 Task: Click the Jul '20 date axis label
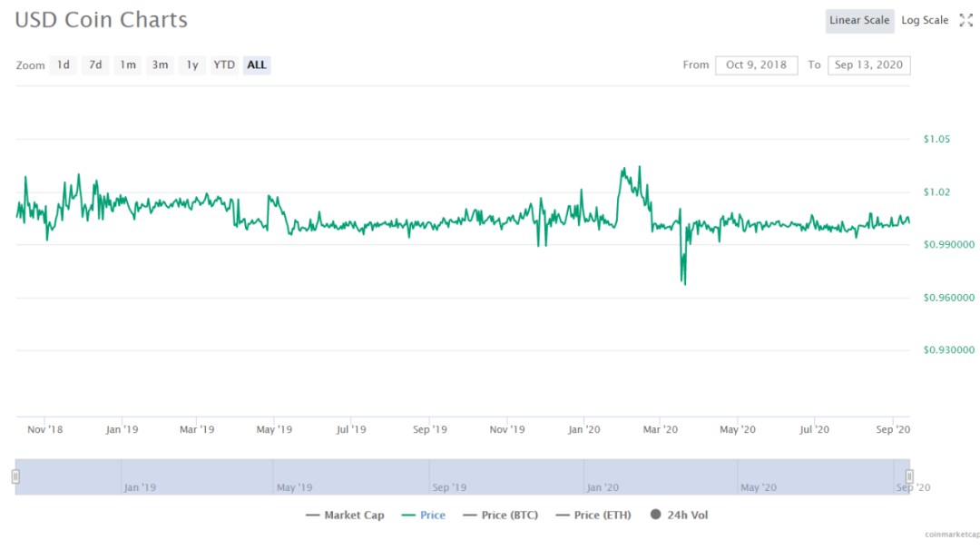point(814,430)
